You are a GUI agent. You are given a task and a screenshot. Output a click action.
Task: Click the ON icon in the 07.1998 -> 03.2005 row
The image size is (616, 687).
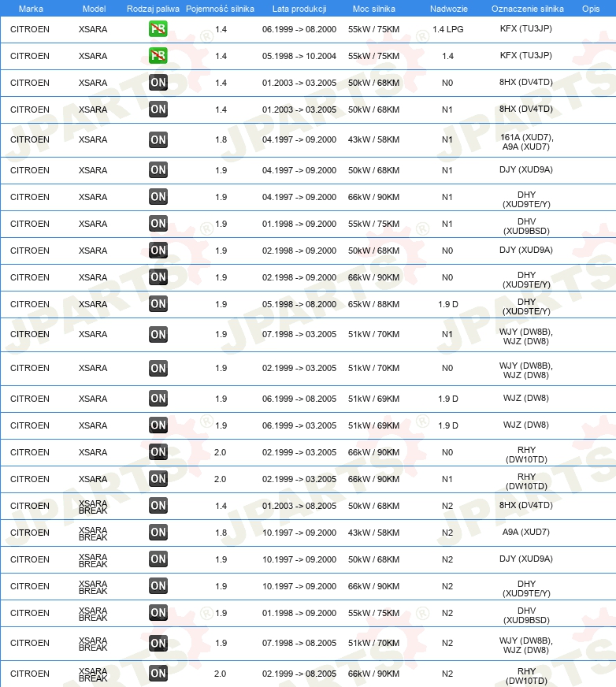pos(158,334)
